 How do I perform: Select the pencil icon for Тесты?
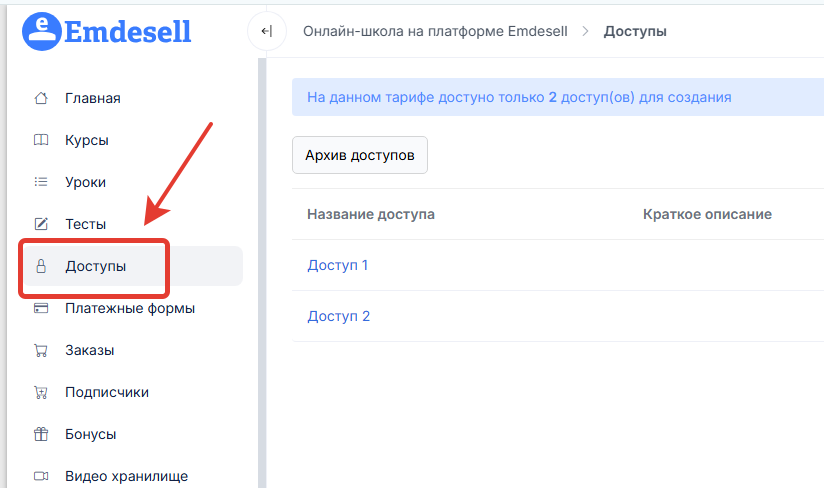(x=41, y=224)
